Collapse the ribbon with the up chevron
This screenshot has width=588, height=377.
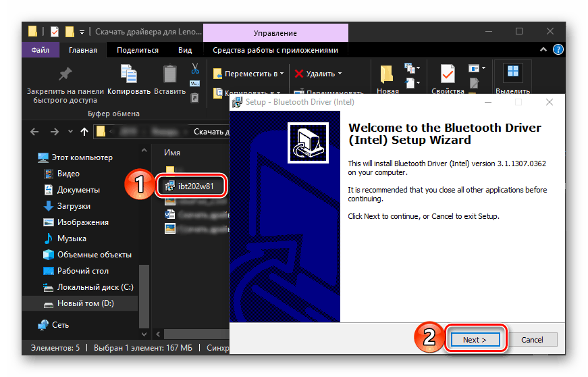pos(543,49)
